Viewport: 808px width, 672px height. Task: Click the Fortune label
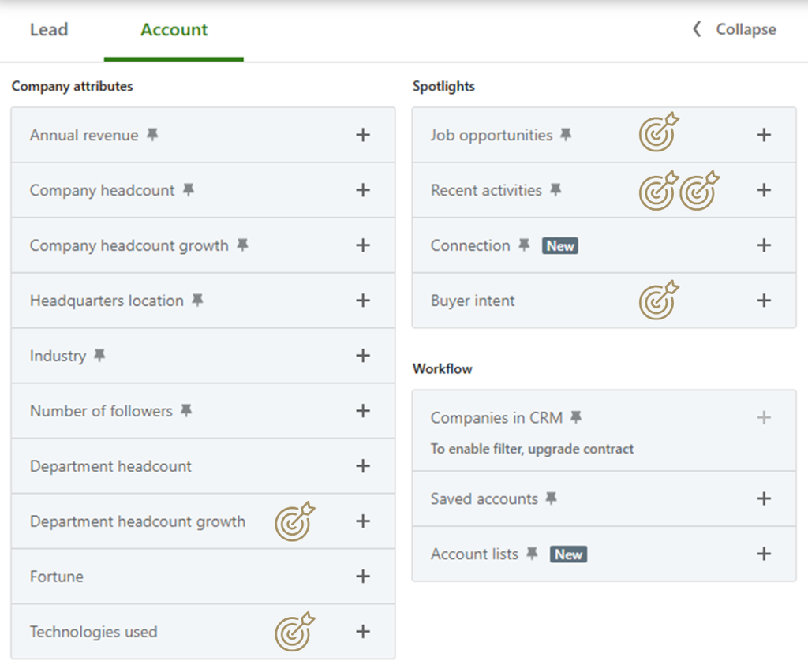tap(57, 577)
